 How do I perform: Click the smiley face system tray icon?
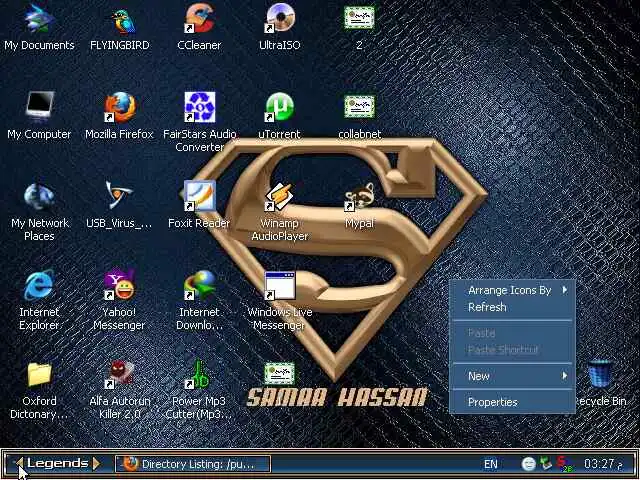coord(529,464)
